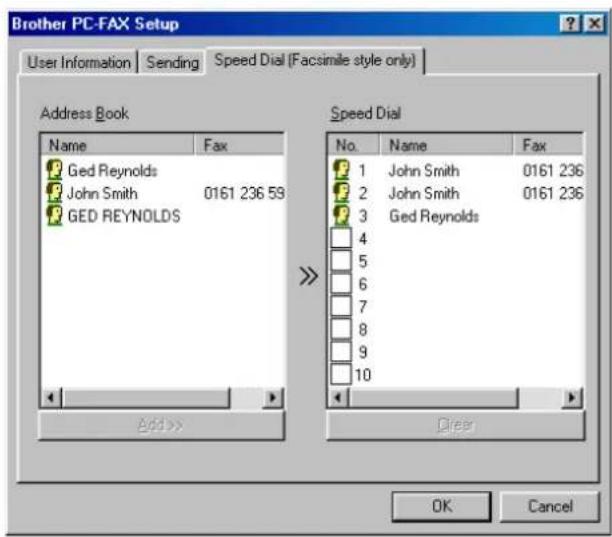Click Name column header in Speed Dial
Screen dimensions: 612x537
pos(446,145)
